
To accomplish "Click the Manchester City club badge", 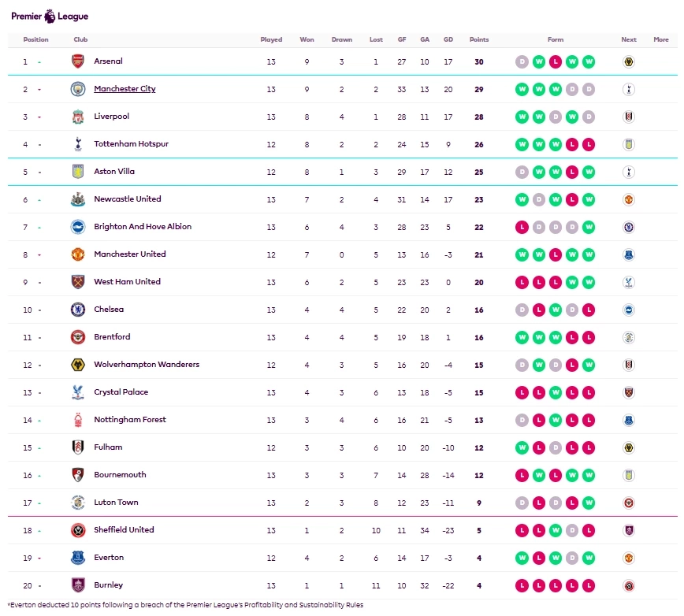I will tap(77, 89).
